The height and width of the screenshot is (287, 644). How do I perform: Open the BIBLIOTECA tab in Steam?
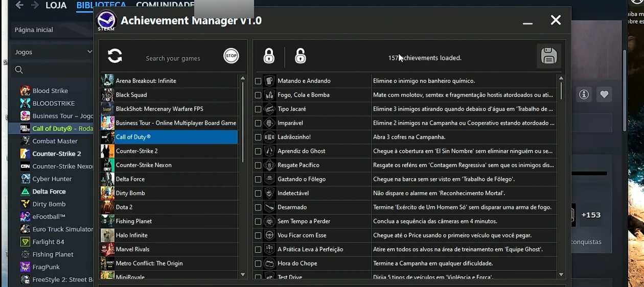coord(101,6)
